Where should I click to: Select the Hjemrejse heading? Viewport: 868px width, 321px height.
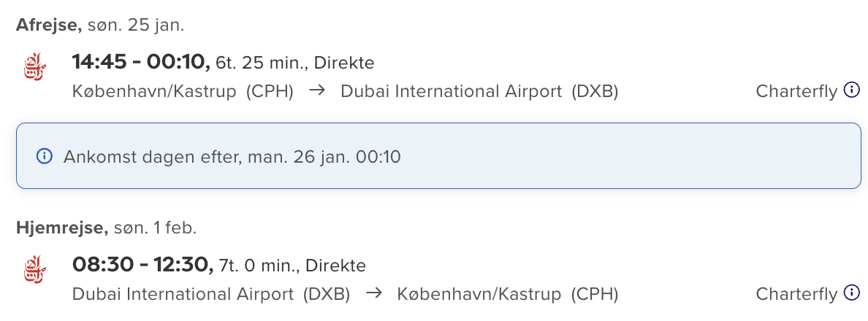point(62,228)
